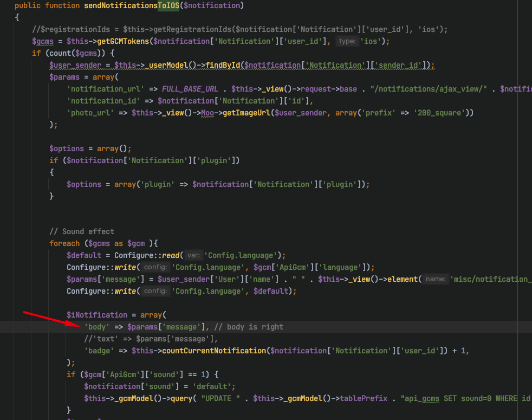This screenshot has width=532, height=420.
Task: Click the findById method call
Action: [223, 65]
